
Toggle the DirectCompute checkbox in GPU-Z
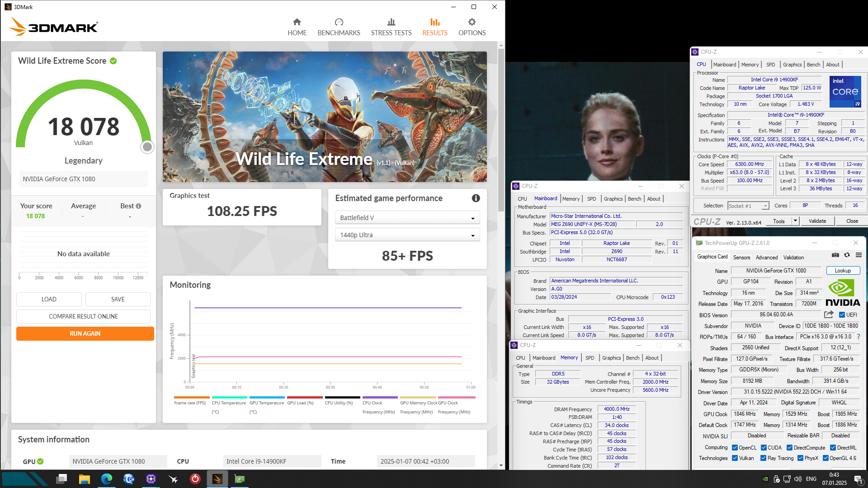(x=789, y=448)
